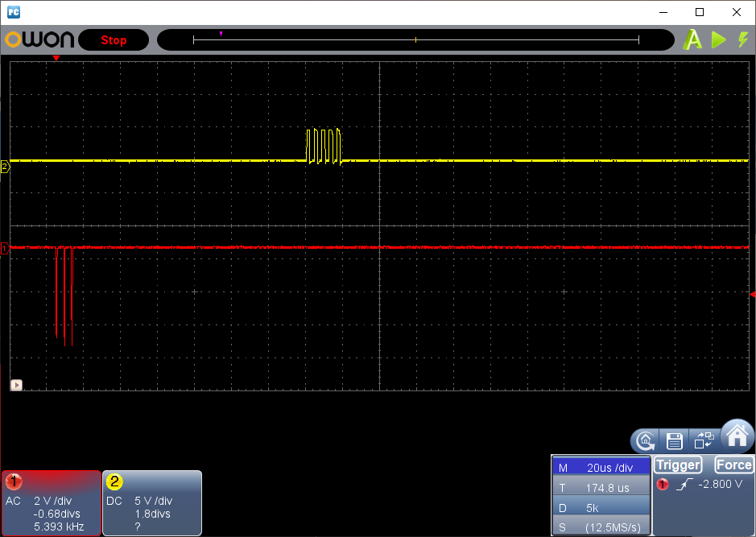Click the restore default home icon
756x537 pixels.
pyautogui.click(x=645, y=440)
